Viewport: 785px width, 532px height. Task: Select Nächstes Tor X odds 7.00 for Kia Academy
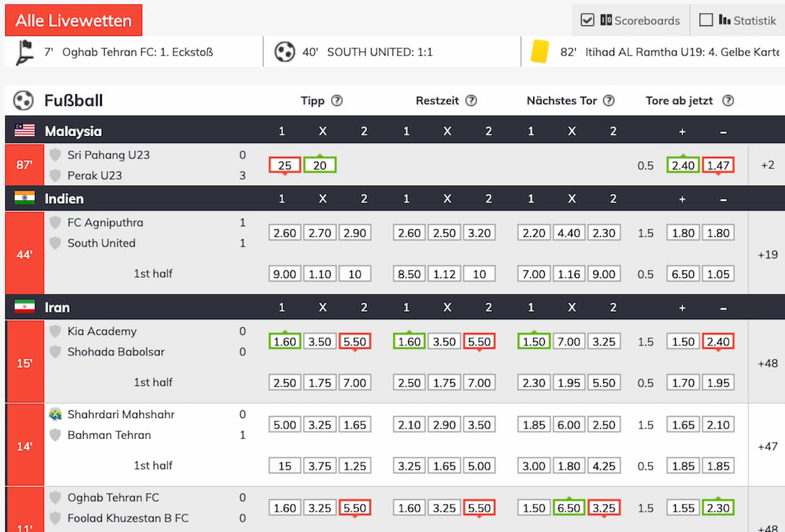click(568, 342)
